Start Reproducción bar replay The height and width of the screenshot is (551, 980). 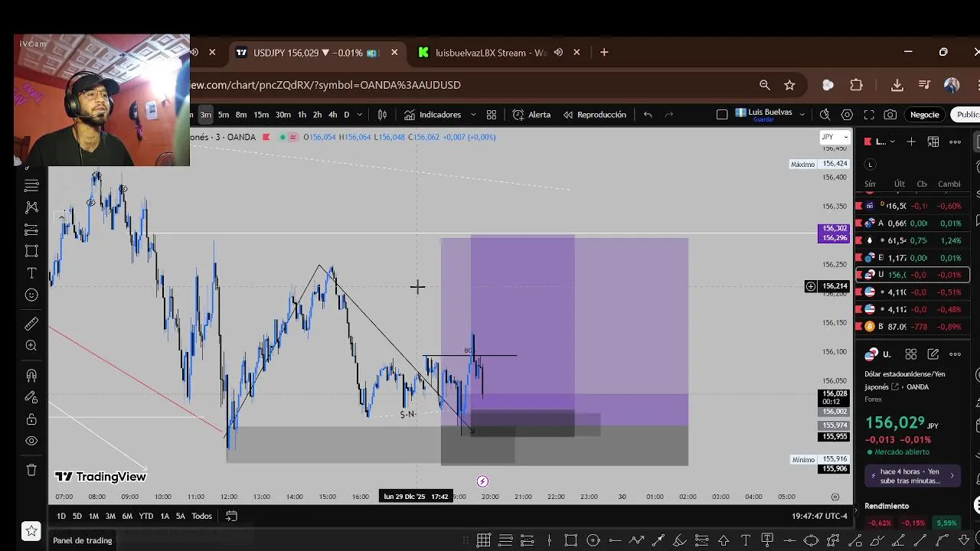pyautogui.click(x=595, y=115)
